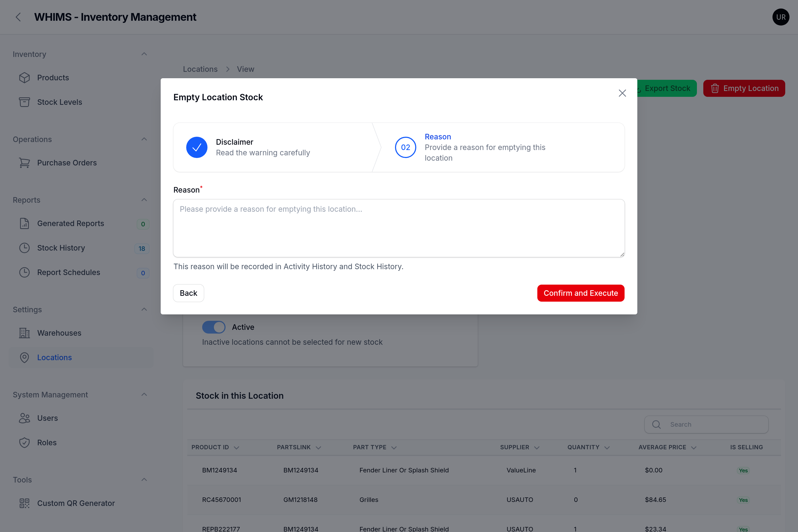Sort table by Supplier column
The height and width of the screenshot is (532, 798).
519,447
